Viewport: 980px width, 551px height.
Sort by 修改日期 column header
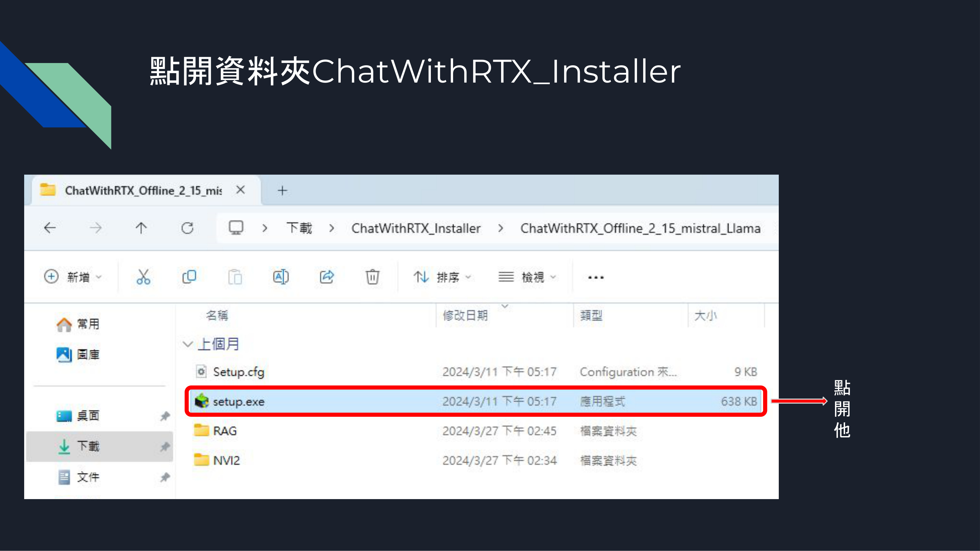[465, 316]
